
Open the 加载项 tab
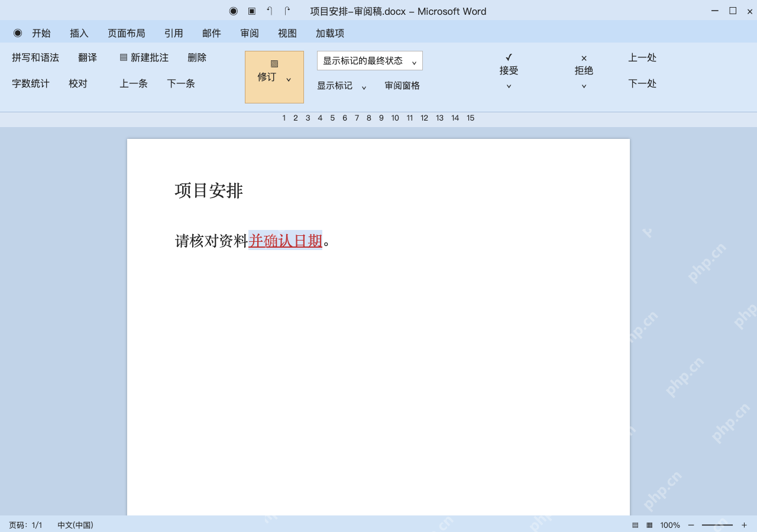click(x=330, y=33)
